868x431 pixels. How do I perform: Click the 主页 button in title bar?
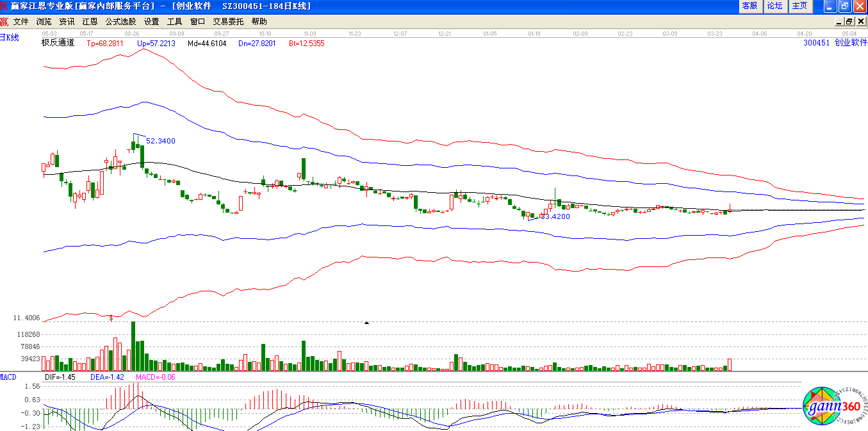(x=799, y=6)
